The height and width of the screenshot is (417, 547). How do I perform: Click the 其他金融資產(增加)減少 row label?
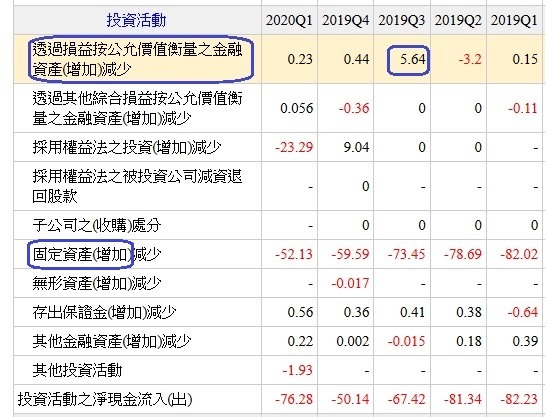pyautogui.click(x=112, y=342)
